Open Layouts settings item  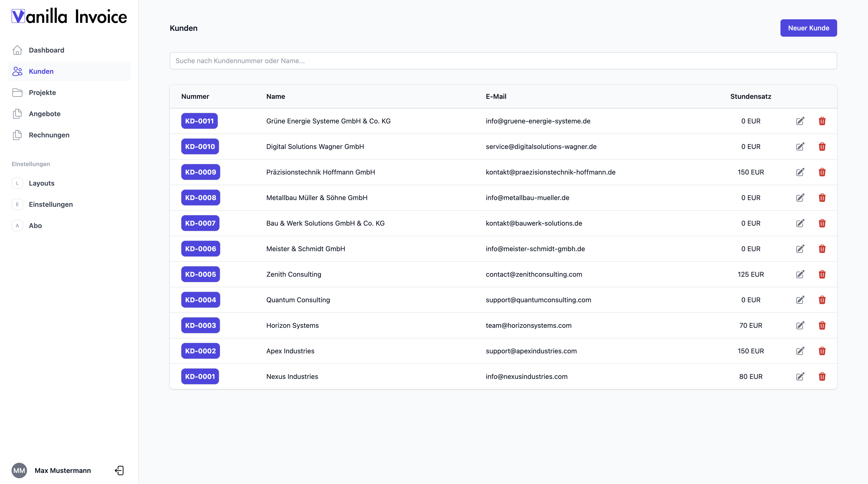pyautogui.click(x=41, y=183)
